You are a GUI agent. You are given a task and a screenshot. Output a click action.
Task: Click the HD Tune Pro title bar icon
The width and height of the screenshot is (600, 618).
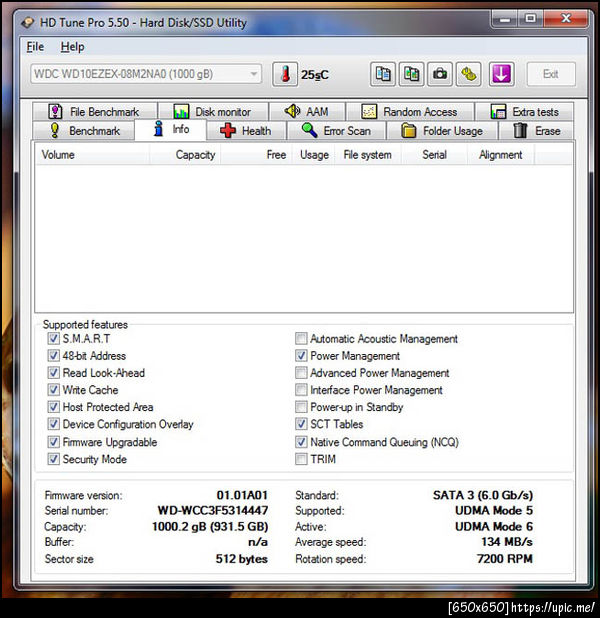coord(28,22)
